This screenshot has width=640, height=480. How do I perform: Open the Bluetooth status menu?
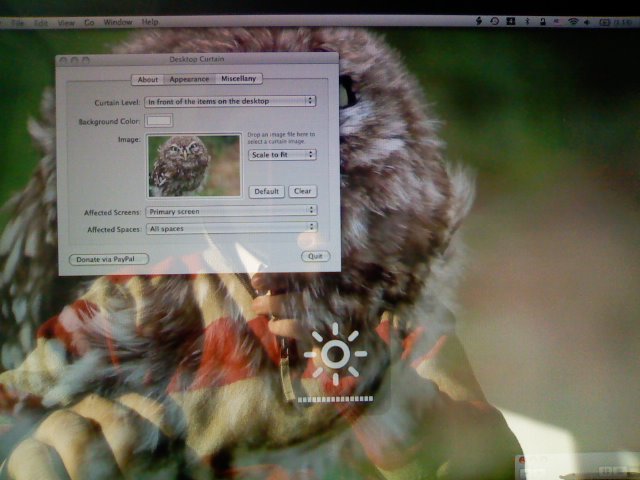tap(527, 21)
